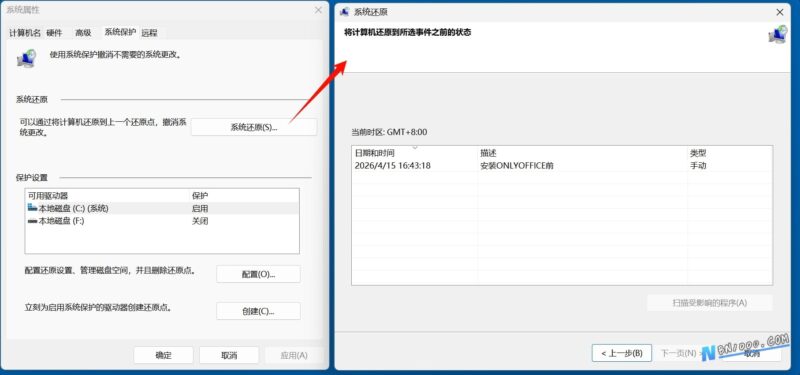Select the 系统保护 tab
Image resolution: width=800 pixels, height=375 pixels.
click(x=120, y=32)
